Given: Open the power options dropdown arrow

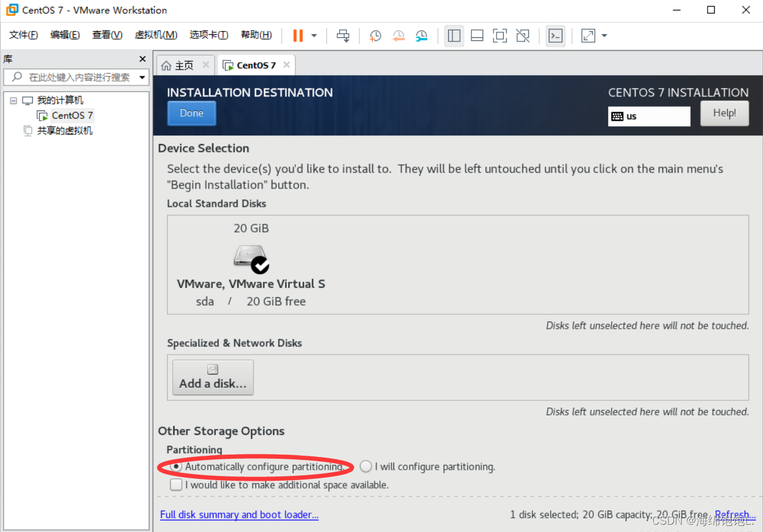Looking at the screenshot, I should point(314,35).
